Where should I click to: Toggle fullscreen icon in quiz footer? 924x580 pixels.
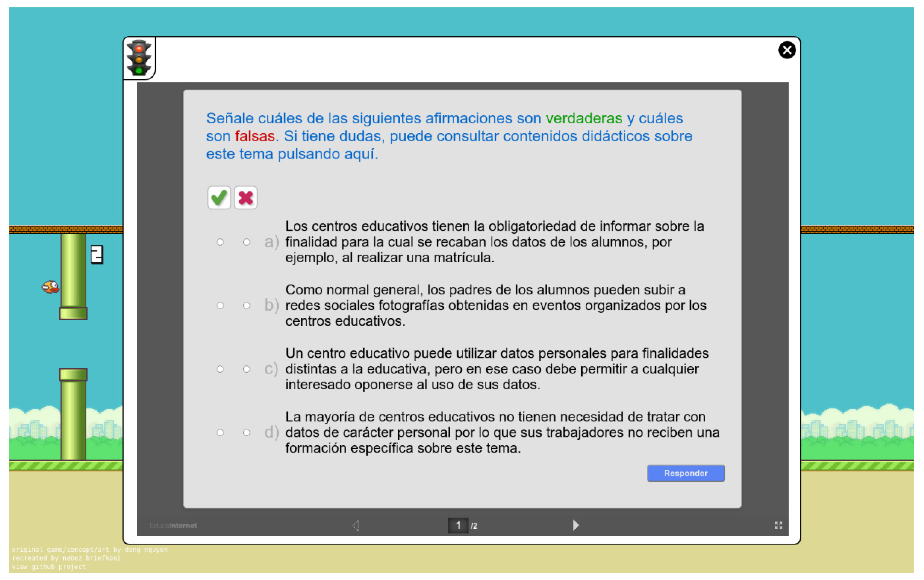(x=778, y=525)
